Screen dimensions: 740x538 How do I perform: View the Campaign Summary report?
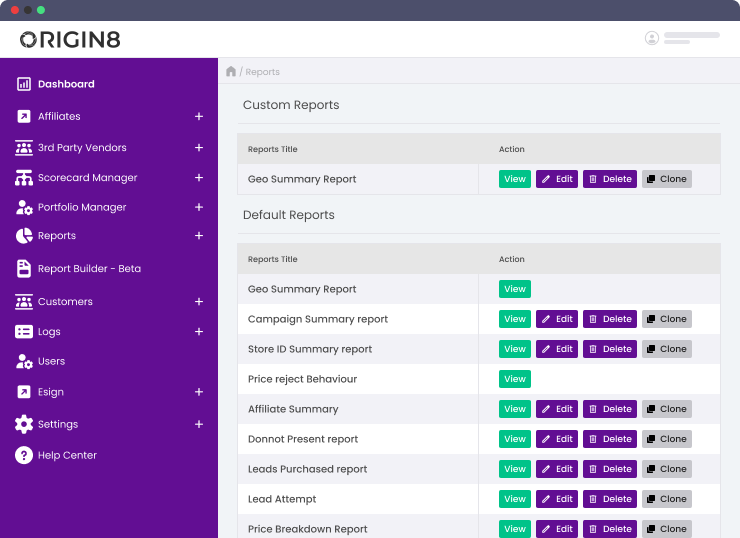click(x=515, y=319)
